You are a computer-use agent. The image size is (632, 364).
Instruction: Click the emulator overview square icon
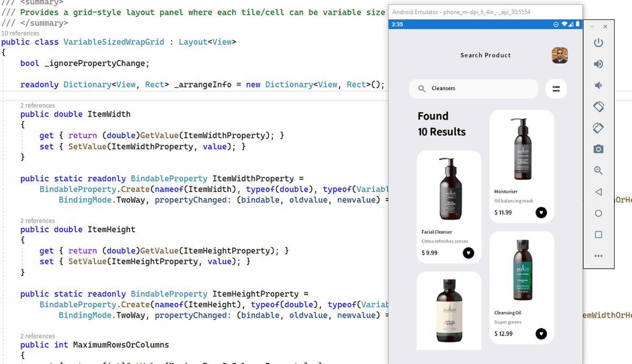coord(598,235)
